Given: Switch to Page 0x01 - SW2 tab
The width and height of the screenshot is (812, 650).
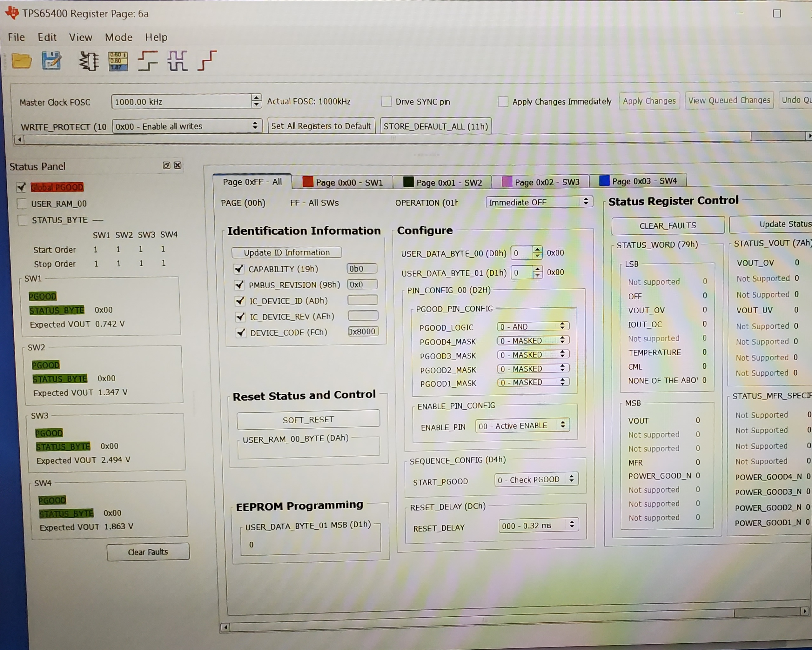Looking at the screenshot, I should pyautogui.click(x=443, y=183).
